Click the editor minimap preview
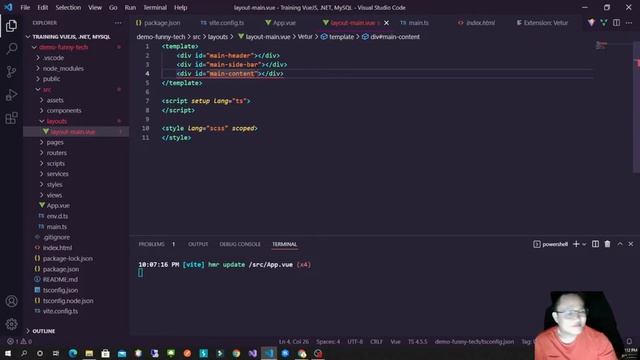The height and width of the screenshot is (360, 640). click(601, 45)
